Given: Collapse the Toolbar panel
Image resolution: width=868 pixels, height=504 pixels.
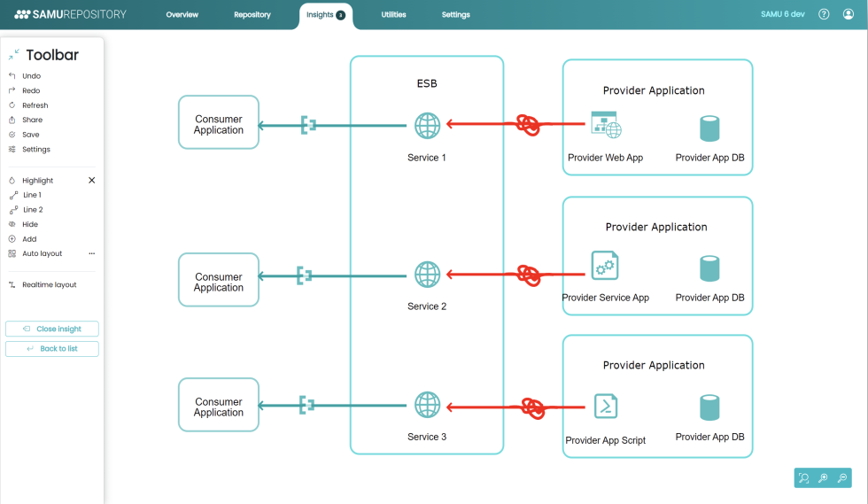Looking at the screenshot, I should 14,55.
